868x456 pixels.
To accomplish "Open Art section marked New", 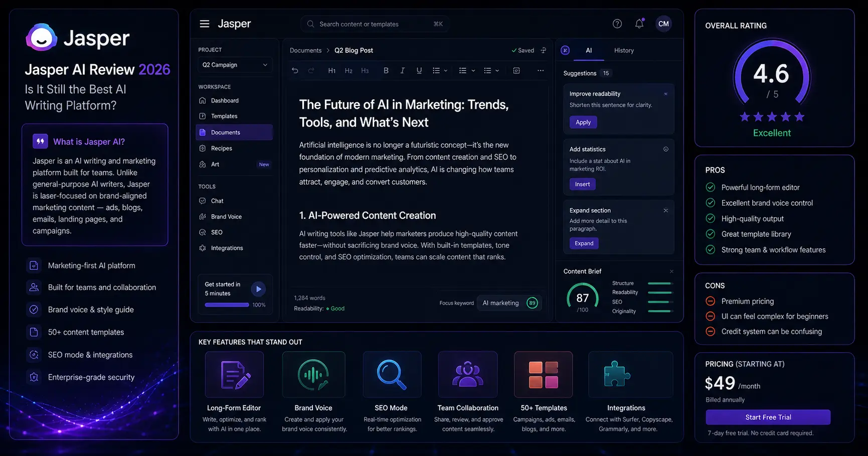I will [x=234, y=164].
